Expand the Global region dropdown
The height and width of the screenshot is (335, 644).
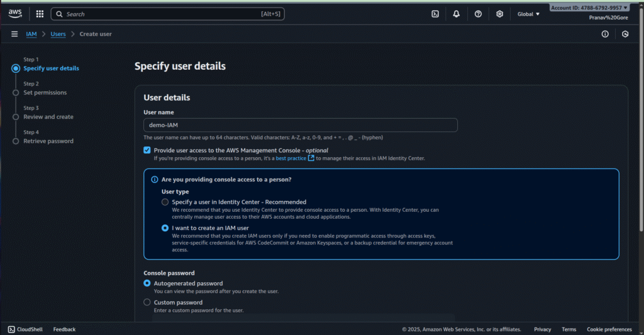(528, 14)
